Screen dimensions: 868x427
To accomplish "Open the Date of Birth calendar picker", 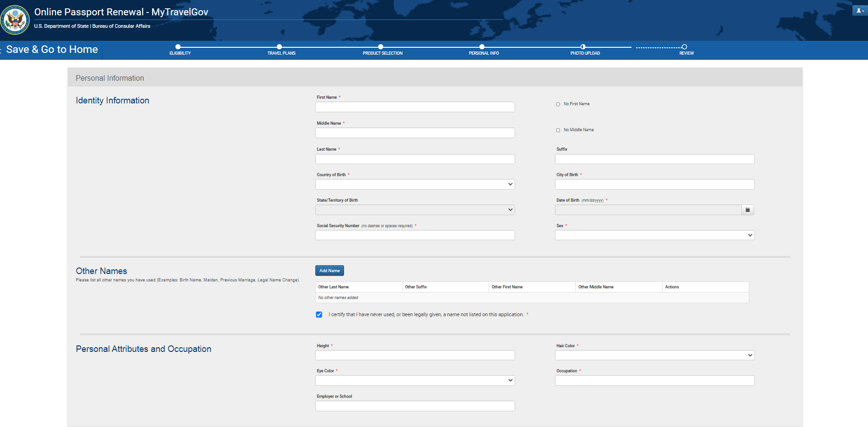I will tap(747, 210).
